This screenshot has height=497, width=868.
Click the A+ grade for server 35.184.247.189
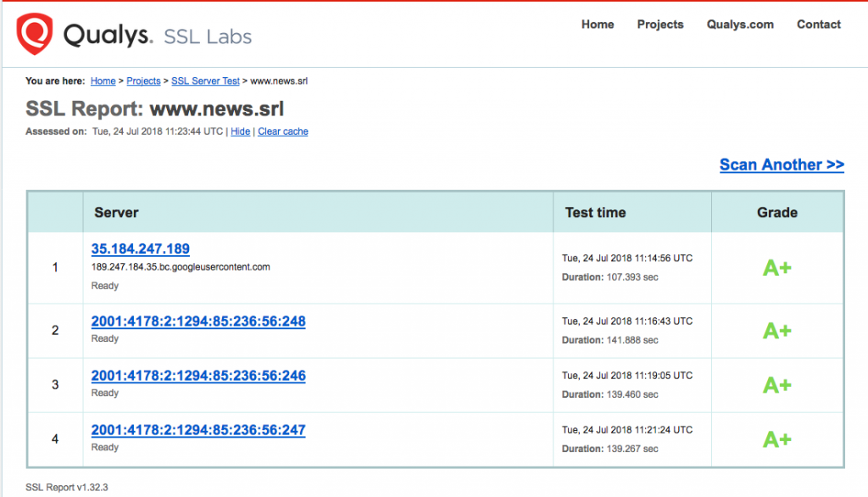(x=777, y=268)
